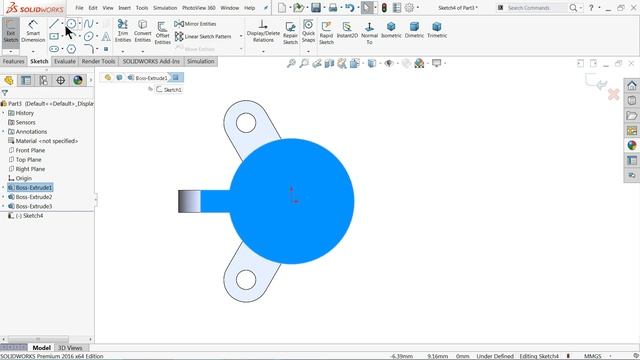Open Display/Delete Relations
640x360 pixels.
[x=263, y=31]
